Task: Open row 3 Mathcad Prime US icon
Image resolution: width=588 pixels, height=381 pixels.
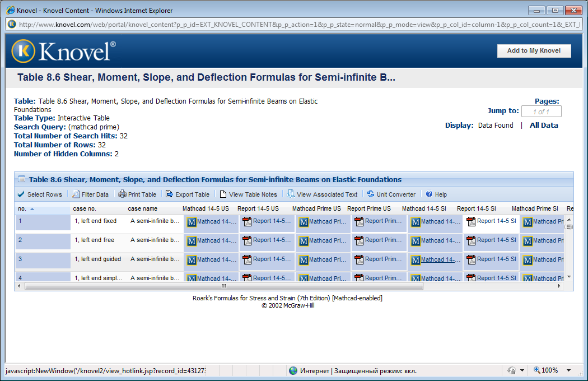Action: coord(304,260)
